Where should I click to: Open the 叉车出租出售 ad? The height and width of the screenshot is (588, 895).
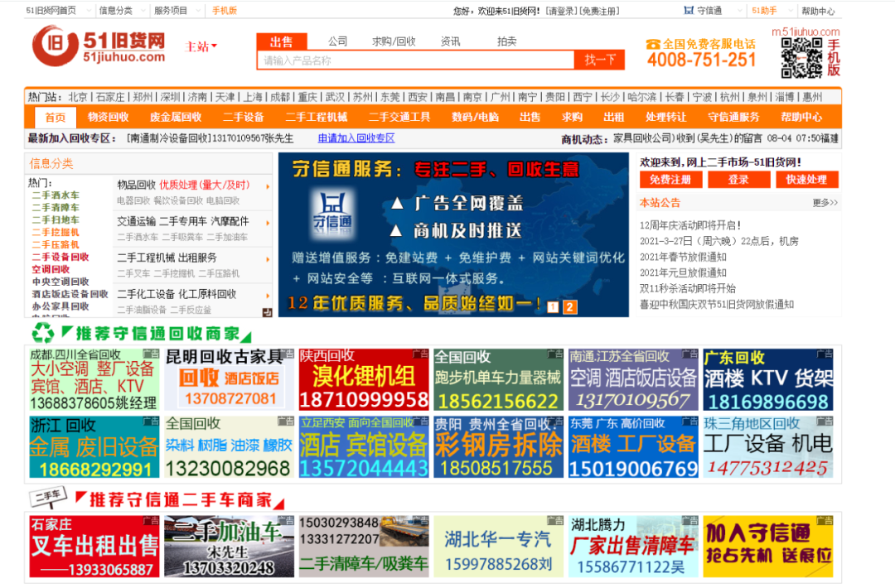point(94,547)
